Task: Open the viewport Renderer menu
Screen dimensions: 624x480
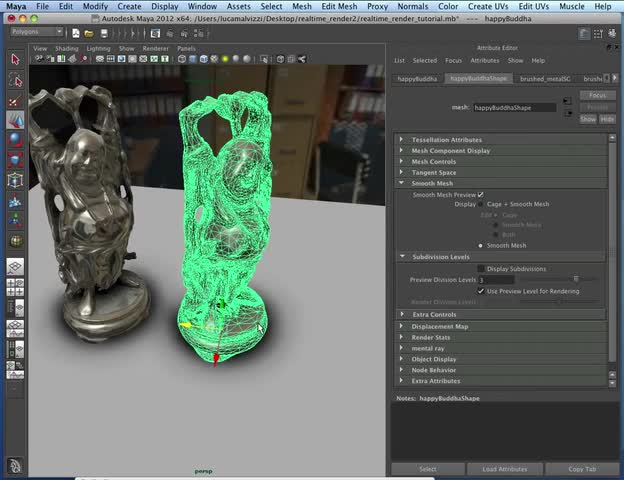Action: pyautogui.click(x=156, y=48)
